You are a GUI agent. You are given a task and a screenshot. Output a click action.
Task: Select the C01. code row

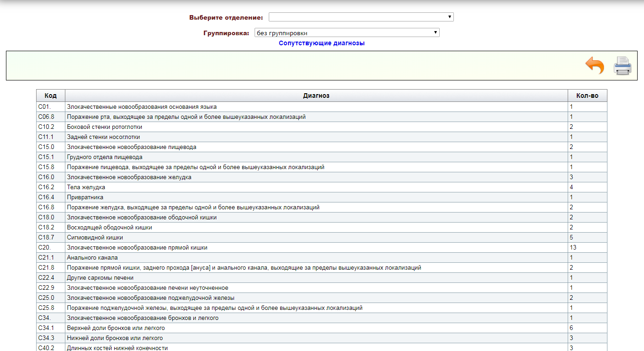(44, 106)
